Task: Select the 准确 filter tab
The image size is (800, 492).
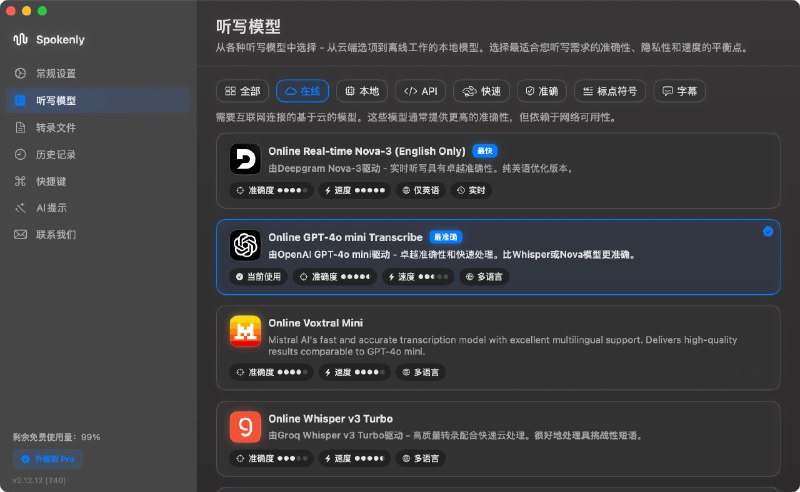Action: (542, 91)
